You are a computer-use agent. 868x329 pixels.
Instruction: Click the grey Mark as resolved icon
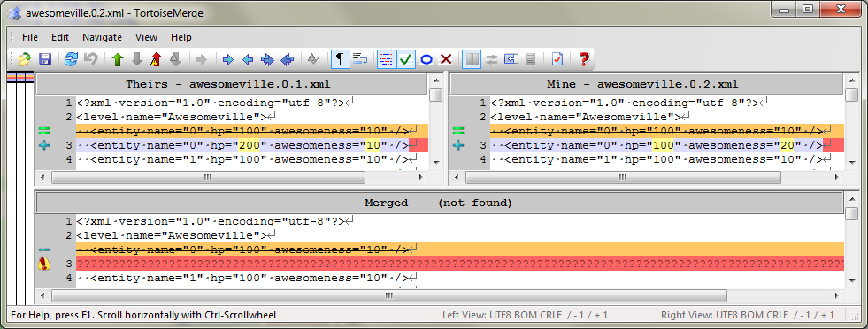coord(313,59)
